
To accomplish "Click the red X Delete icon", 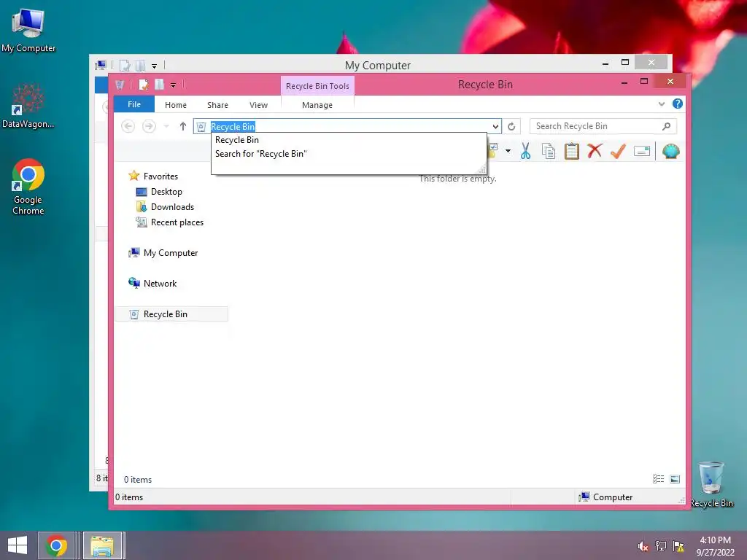I will point(595,151).
